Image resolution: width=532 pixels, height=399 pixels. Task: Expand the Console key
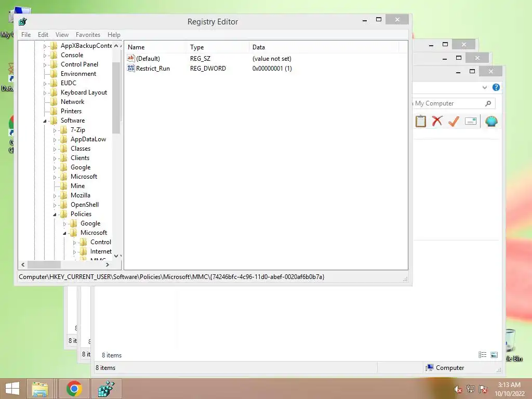(45, 55)
